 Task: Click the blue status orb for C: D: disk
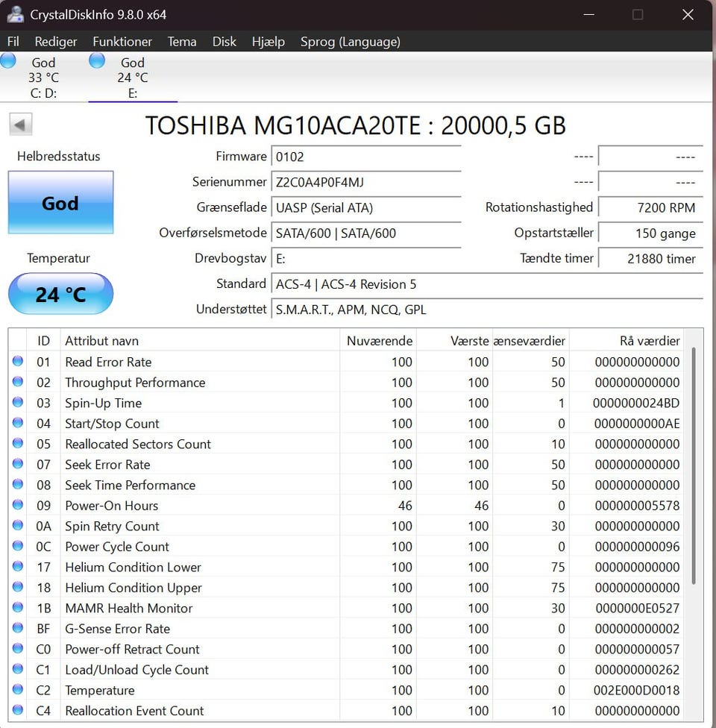[8, 61]
